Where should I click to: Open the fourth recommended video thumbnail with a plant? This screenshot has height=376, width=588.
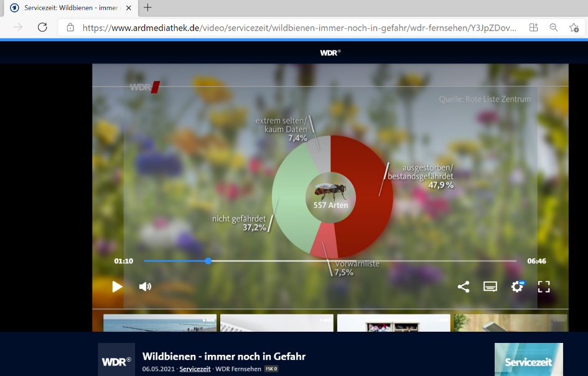point(511,323)
